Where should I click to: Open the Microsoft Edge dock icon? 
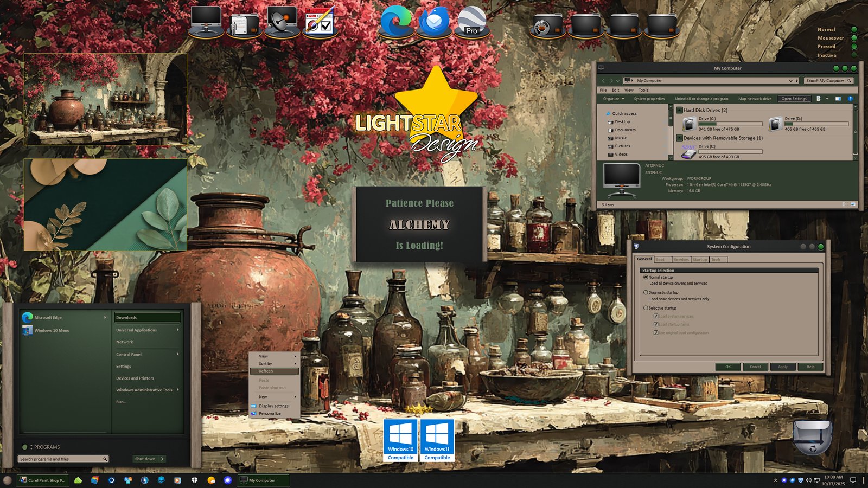tap(396, 22)
